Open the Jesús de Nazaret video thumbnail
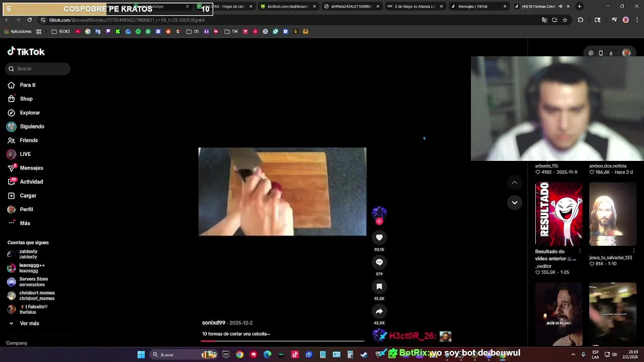644x362 pixels. 559,314
